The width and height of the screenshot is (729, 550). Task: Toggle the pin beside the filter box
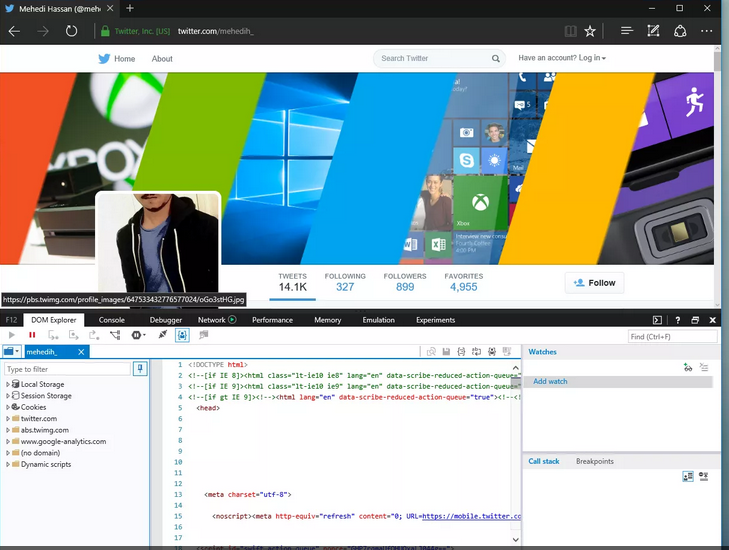[140, 369]
